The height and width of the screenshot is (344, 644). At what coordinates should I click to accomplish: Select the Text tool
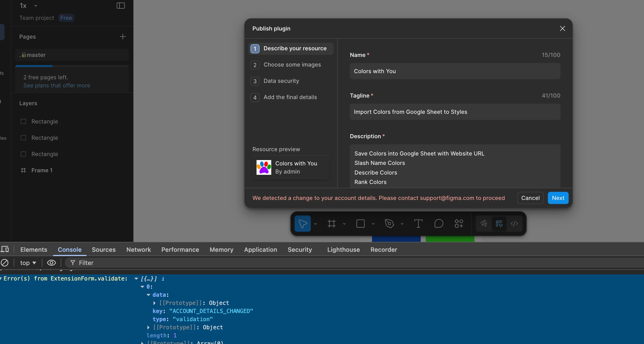coord(418,224)
